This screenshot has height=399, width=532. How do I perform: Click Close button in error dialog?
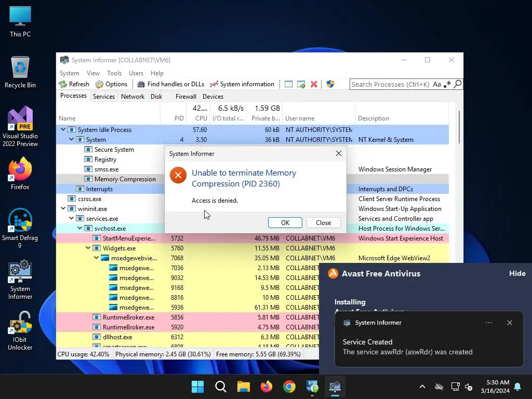323,222
